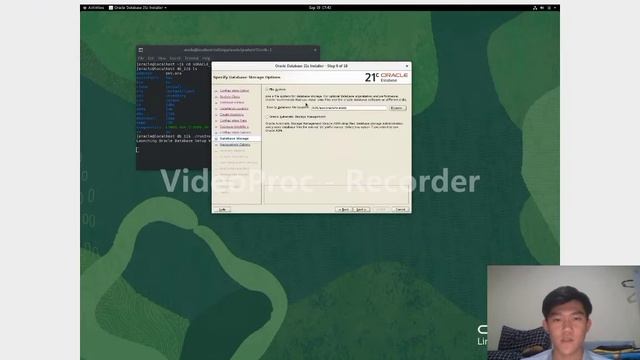Click terminal window's new-tab icon
Screen dimensions: 640x360
pos(141,50)
